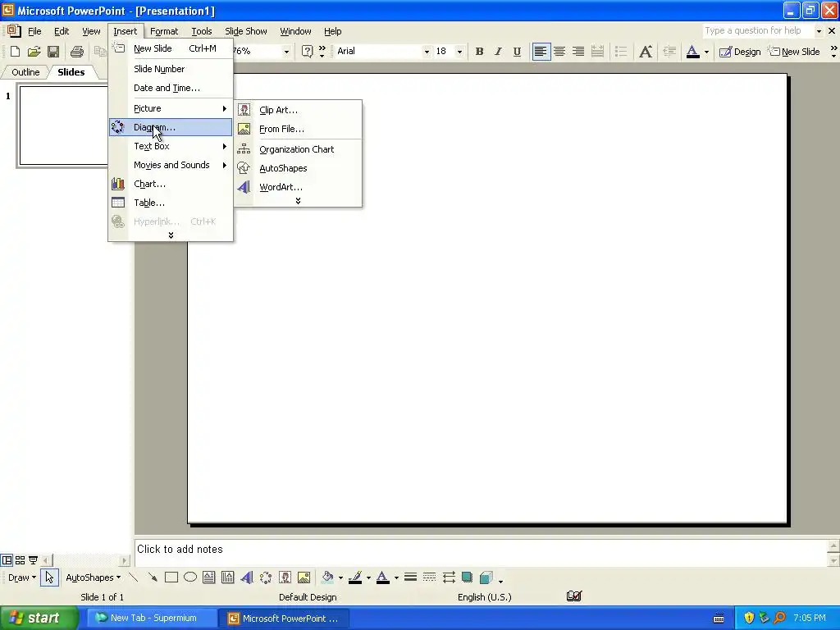Insert Clip Art from the Drawing toolbar icon
The width and height of the screenshot is (840, 630).
click(285, 577)
